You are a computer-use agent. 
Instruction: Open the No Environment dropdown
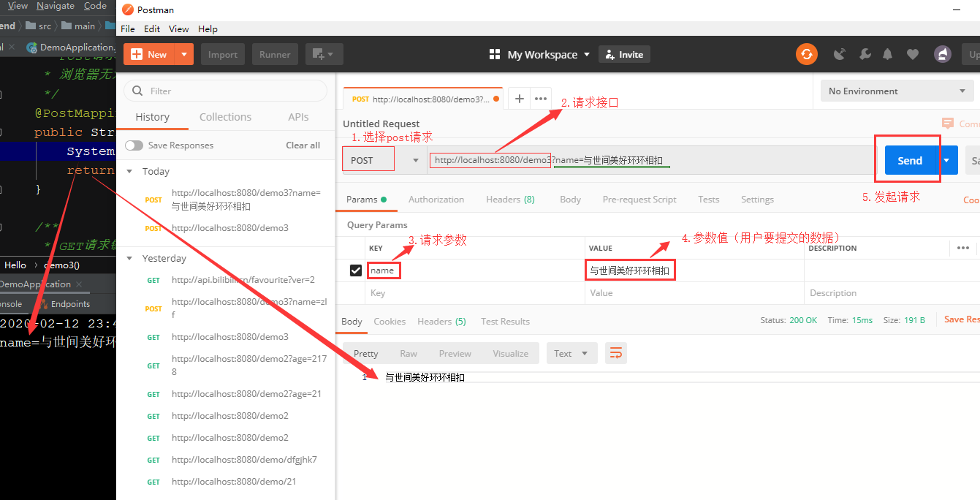click(897, 91)
